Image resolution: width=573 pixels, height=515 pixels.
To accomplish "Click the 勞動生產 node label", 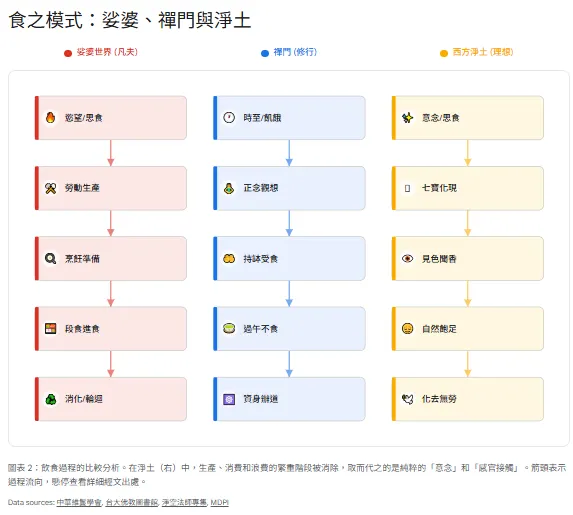I will [82, 188].
